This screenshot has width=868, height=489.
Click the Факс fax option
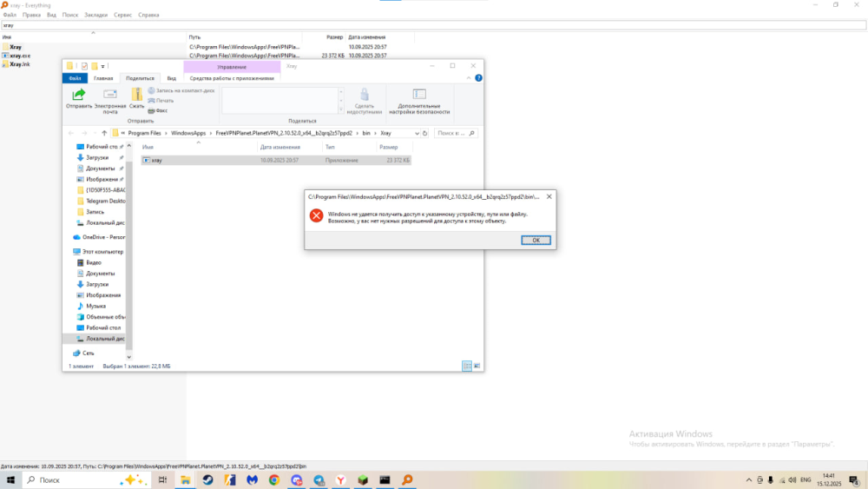point(158,111)
